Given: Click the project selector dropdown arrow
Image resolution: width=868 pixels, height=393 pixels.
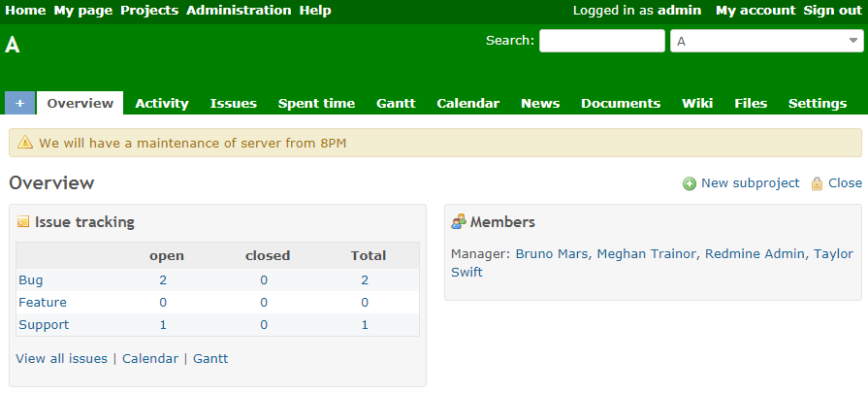Looking at the screenshot, I should point(852,41).
